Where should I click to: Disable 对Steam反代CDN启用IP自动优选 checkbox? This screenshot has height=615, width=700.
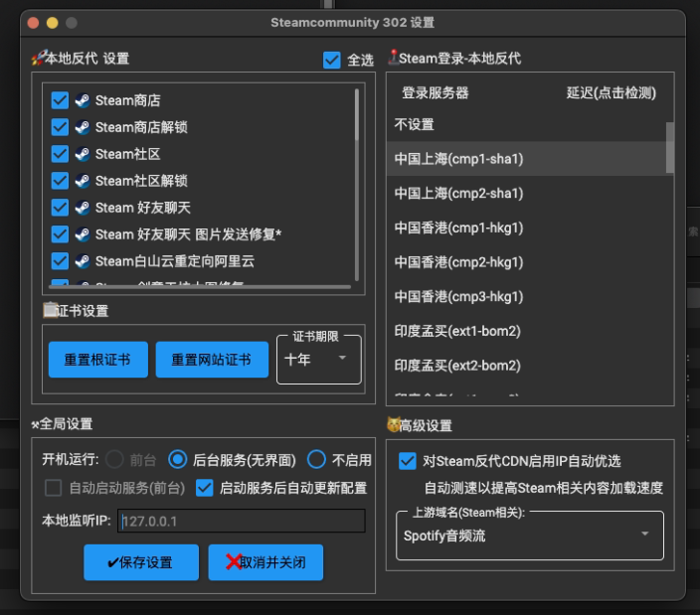pos(407,461)
